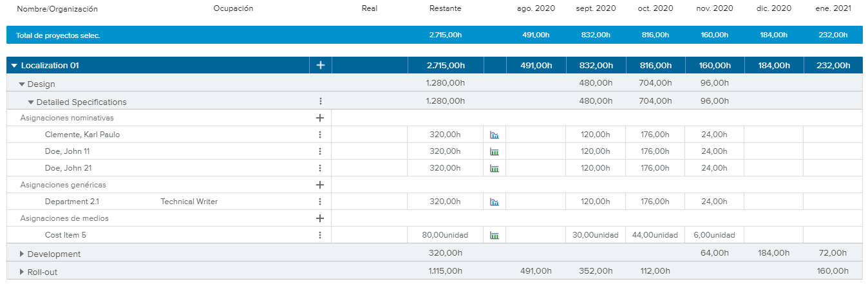The width and height of the screenshot is (868, 284).
Task: Collapse the Localization 01 project
Action: pyautogui.click(x=14, y=66)
